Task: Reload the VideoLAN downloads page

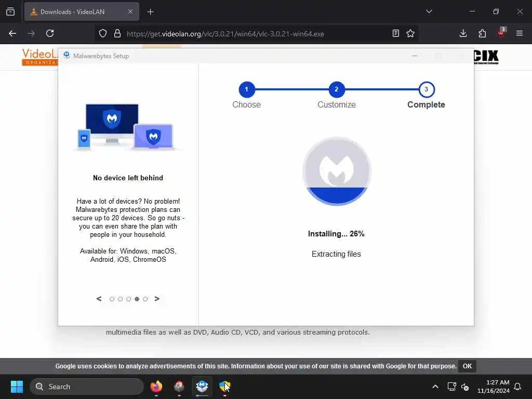Action: click(50, 33)
